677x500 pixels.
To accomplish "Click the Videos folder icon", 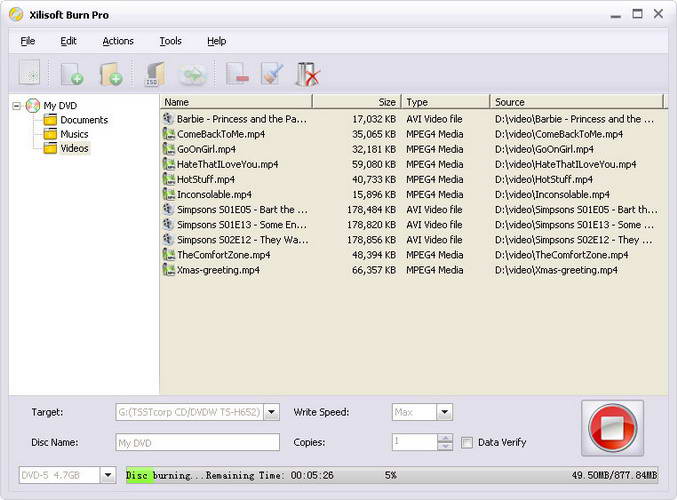I will pyautogui.click(x=50, y=148).
